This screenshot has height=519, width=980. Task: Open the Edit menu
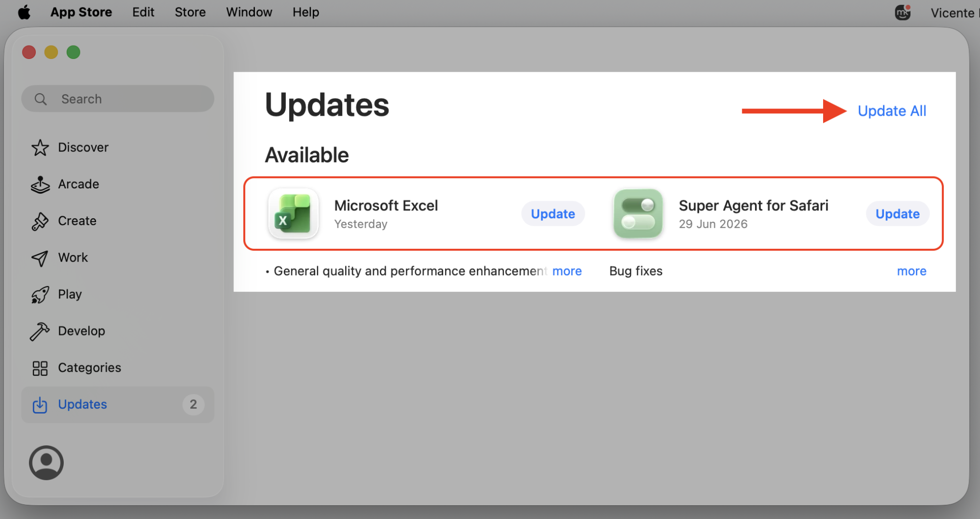coord(143,12)
